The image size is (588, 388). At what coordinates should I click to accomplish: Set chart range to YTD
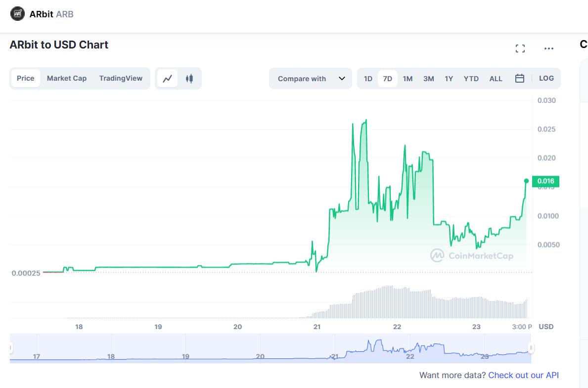tap(471, 79)
